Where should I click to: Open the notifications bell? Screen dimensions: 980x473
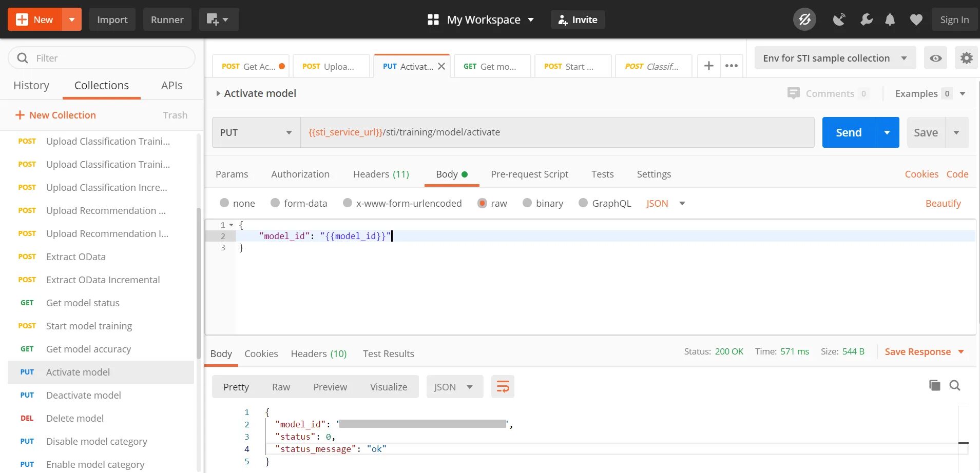click(890, 20)
